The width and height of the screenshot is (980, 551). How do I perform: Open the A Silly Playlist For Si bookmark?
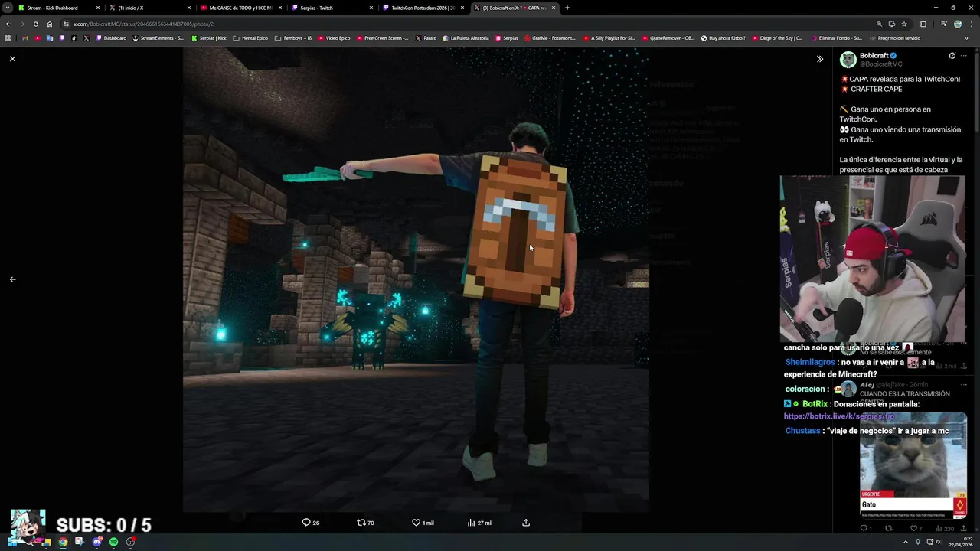coord(609,38)
